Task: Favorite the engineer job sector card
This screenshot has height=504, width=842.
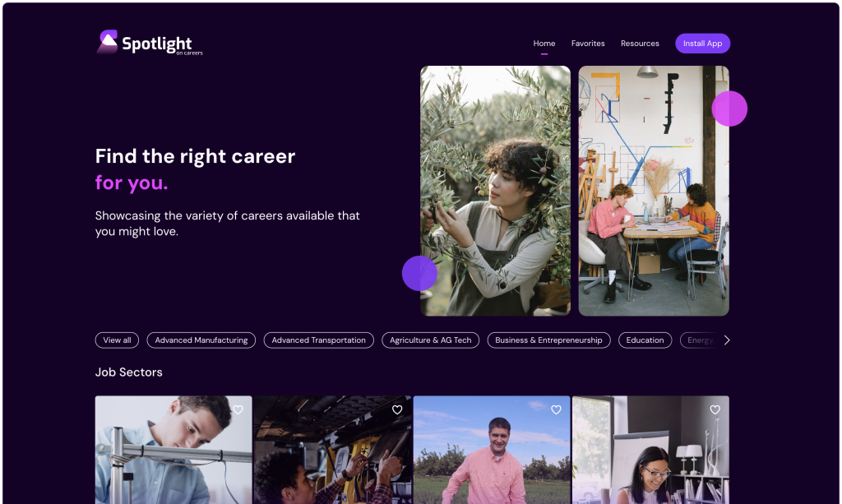Action: pyautogui.click(x=238, y=409)
